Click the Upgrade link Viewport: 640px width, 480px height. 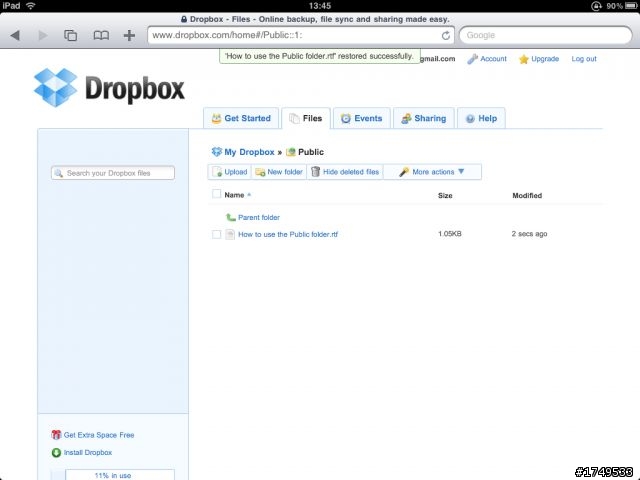pyautogui.click(x=545, y=59)
